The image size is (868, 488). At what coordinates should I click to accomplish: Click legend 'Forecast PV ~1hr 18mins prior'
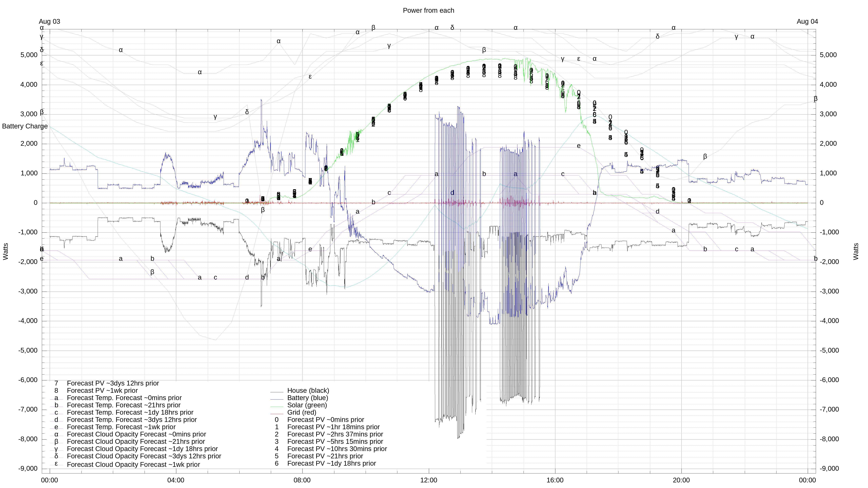click(333, 427)
